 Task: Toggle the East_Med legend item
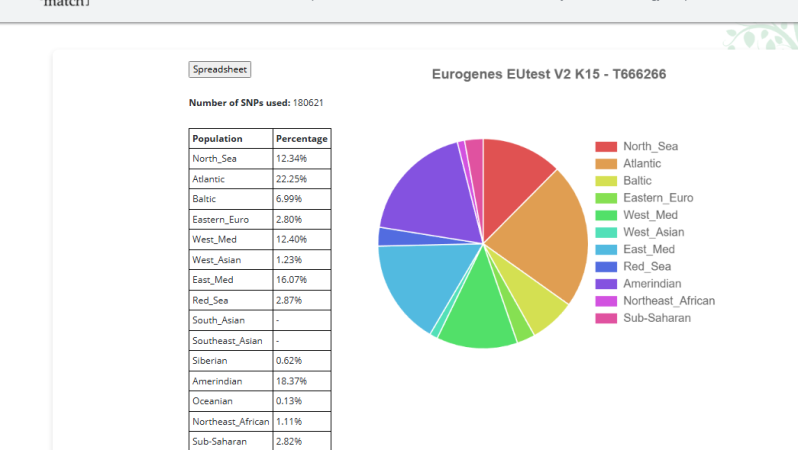[635, 249]
